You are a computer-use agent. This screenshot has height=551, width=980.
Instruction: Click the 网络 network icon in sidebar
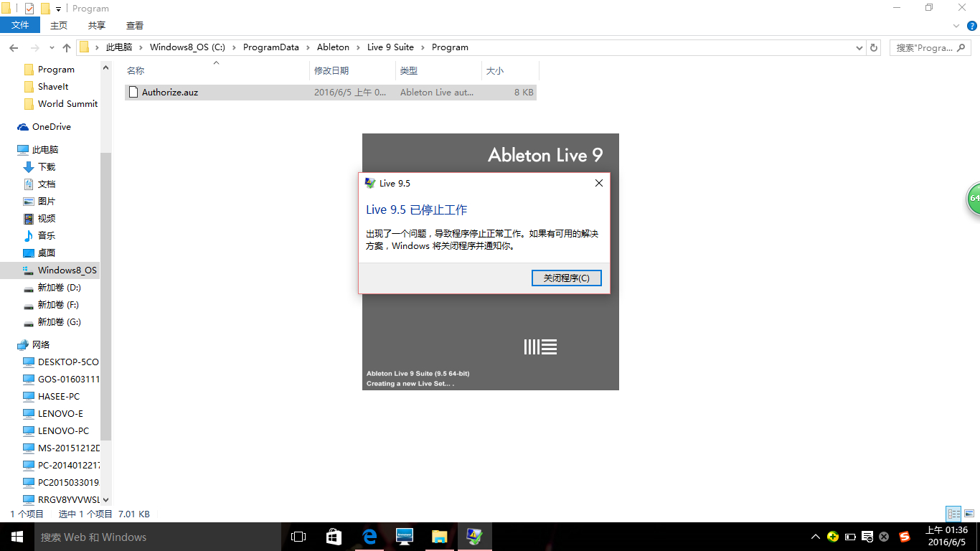(23, 345)
